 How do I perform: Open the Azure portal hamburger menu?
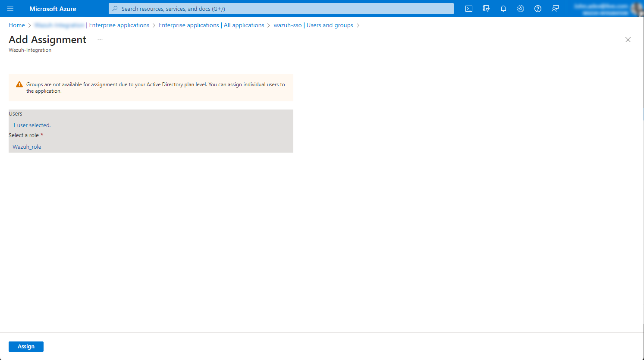coord(10,9)
